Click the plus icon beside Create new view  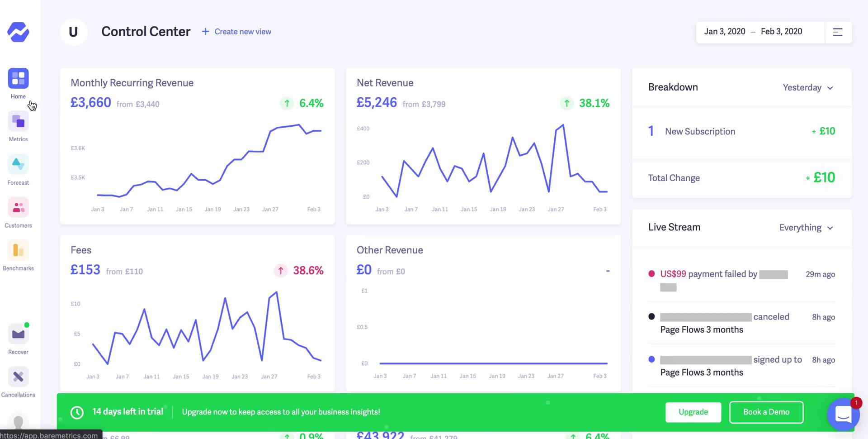click(205, 32)
